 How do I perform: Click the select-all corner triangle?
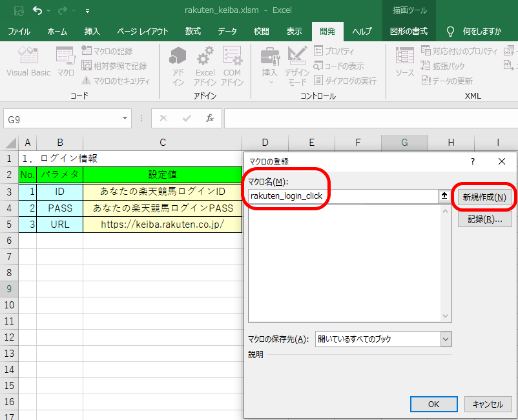click(x=10, y=143)
